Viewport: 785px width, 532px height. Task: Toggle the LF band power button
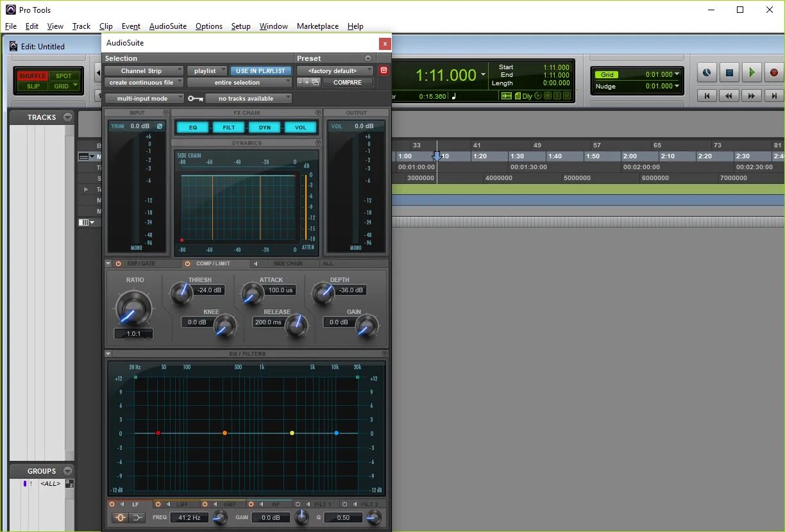(112, 504)
